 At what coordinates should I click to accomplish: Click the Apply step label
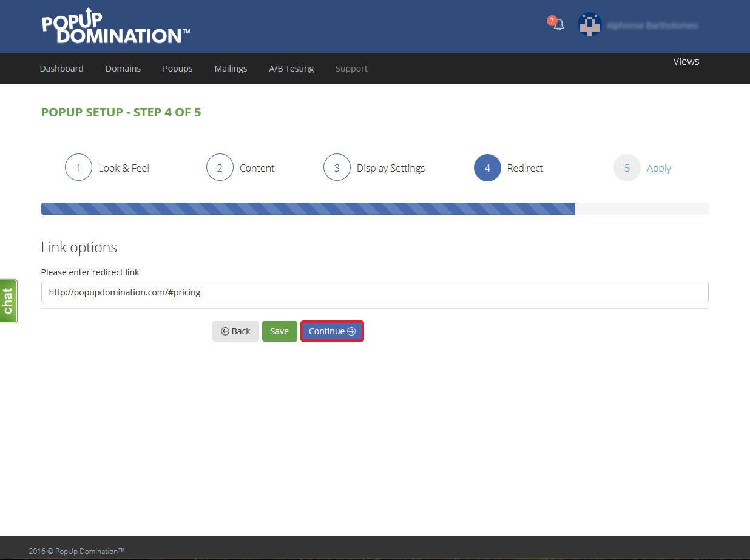click(659, 168)
